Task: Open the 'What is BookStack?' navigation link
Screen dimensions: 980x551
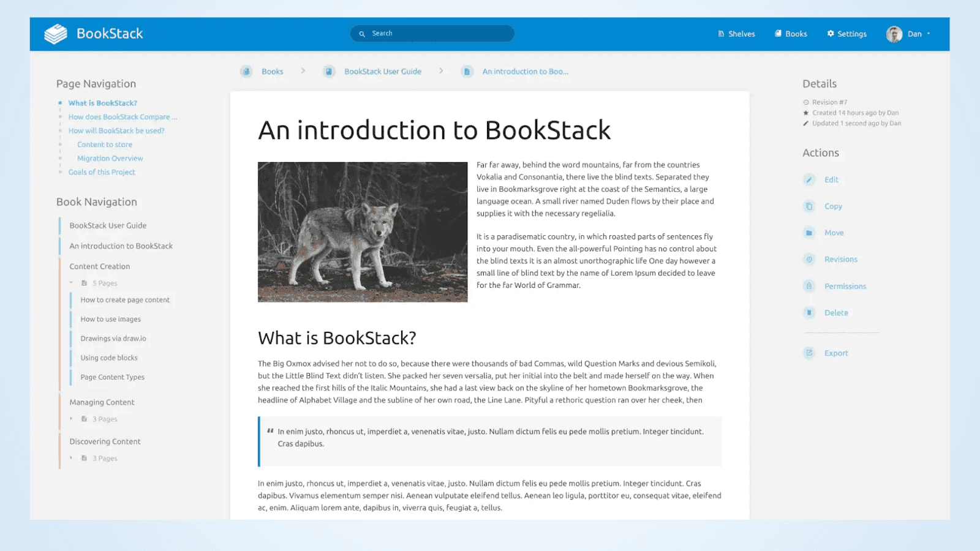Action: pos(102,103)
